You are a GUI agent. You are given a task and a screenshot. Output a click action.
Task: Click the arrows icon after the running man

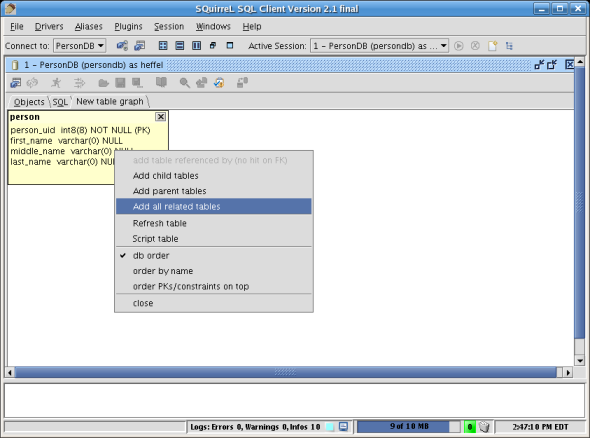[79, 83]
